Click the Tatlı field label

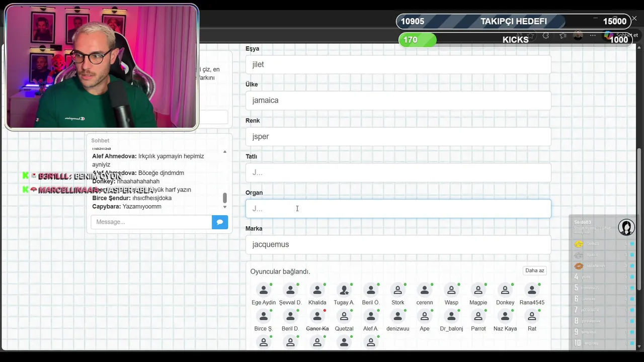coord(251,156)
